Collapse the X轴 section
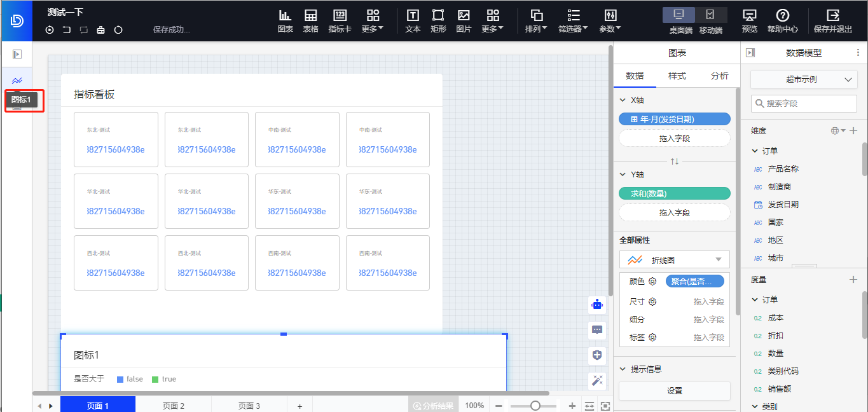Image resolution: width=868 pixels, height=412 pixels. (x=623, y=100)
